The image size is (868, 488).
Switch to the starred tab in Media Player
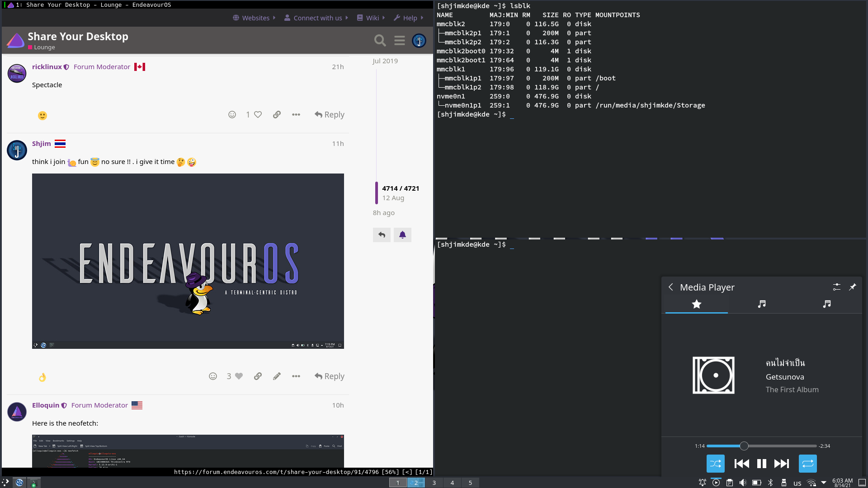point(696,304)
